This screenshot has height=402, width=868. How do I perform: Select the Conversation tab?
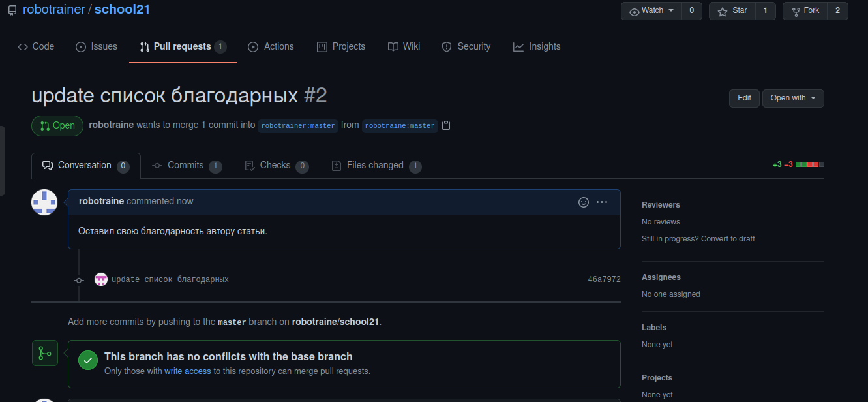pyautogui.click(x=86, y=166)
